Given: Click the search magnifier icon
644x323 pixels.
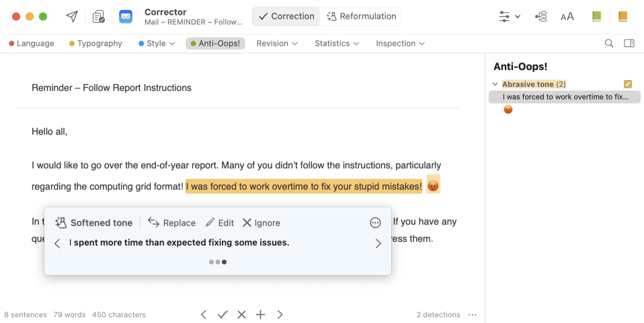Looking at the screenshot, I should (609, 43).
